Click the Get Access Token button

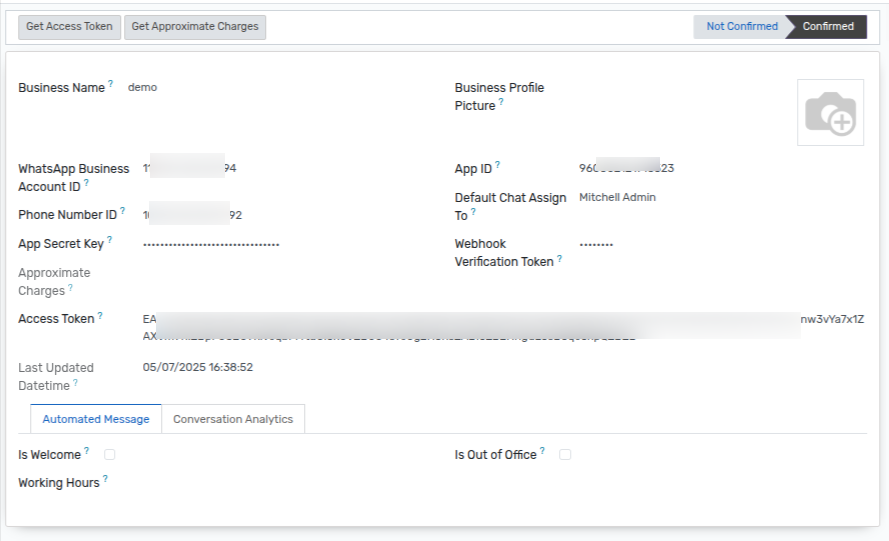click(x=69, y=27)
